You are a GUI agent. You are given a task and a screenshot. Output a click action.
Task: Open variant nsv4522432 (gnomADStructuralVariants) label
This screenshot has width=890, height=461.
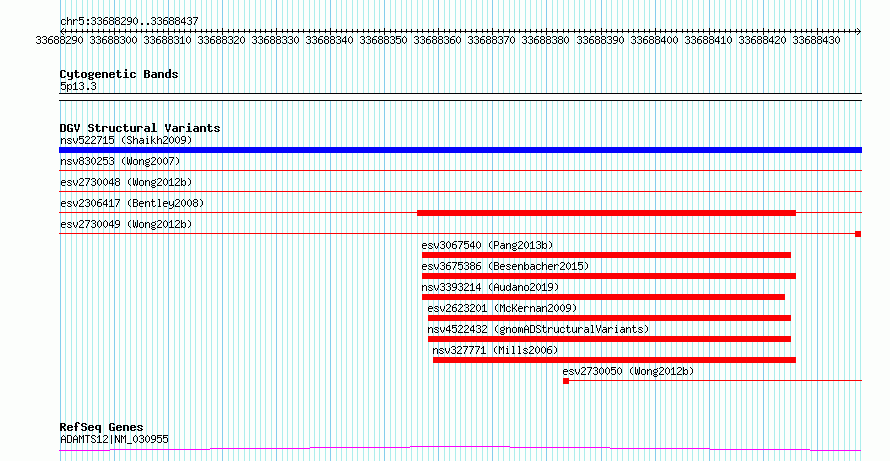[538, 329]
